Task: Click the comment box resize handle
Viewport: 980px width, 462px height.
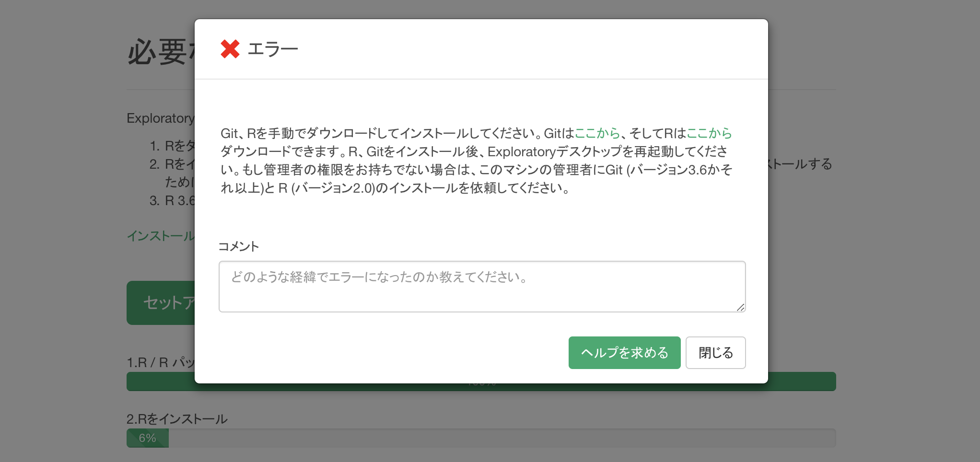Action: pos(741,307)
